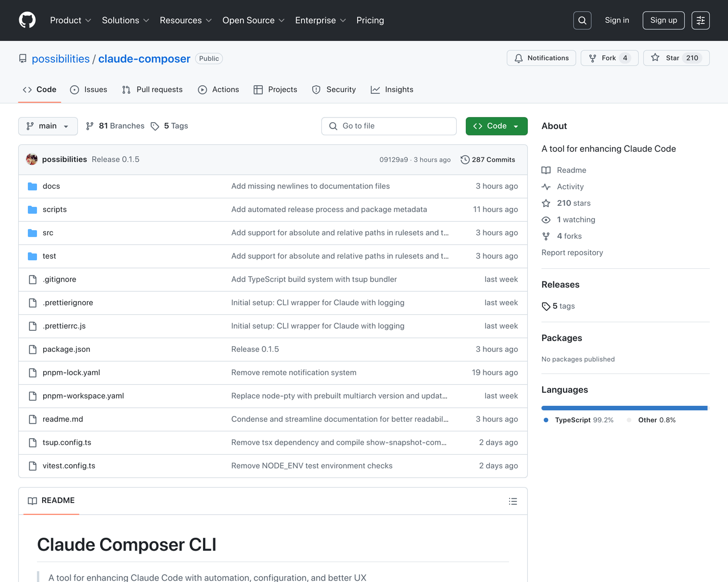Image resolution: width=728 pixels, height=582 pixels.
Task: Switch to the Pull requests tab
Action: click(x=152, y=90)
